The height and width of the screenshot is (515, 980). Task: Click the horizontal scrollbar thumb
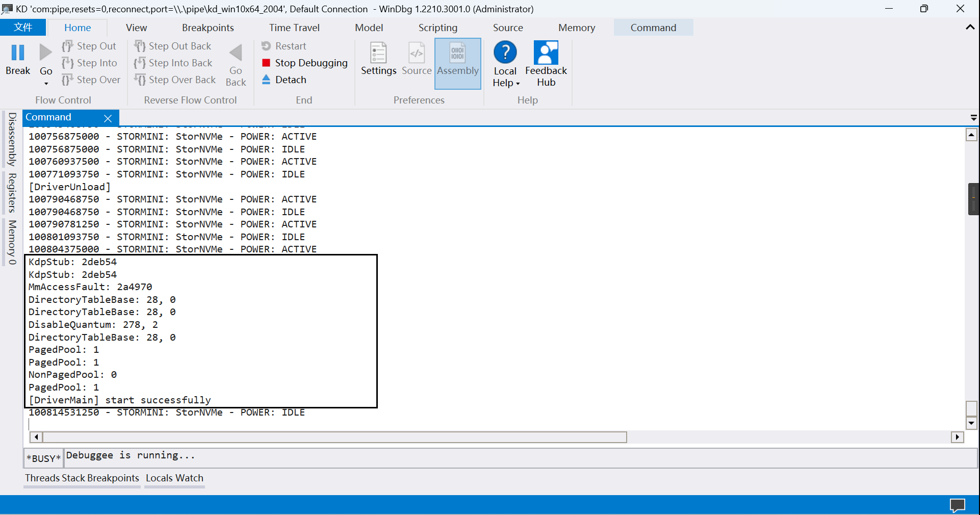point(335,437)
